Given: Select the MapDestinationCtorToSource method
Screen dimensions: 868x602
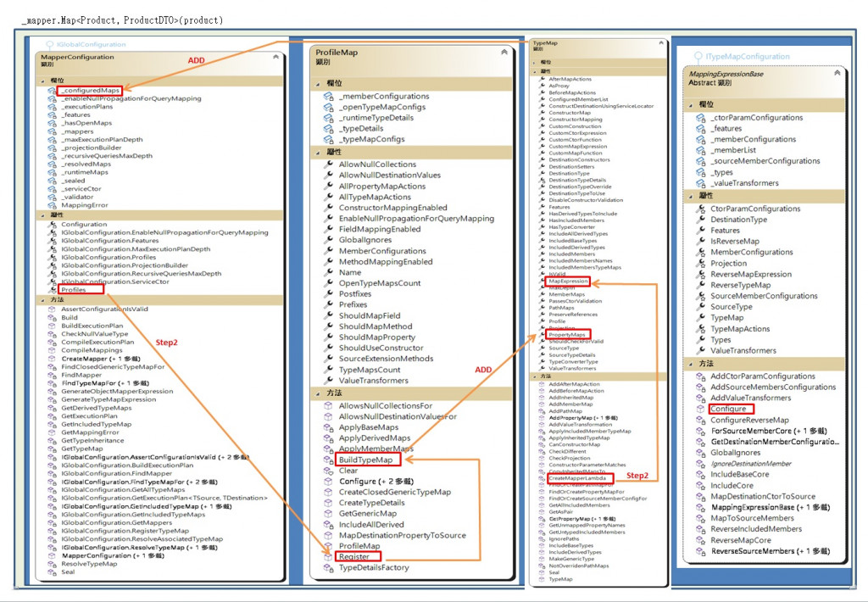Looking at the screenshot, I should coord(763,496).
